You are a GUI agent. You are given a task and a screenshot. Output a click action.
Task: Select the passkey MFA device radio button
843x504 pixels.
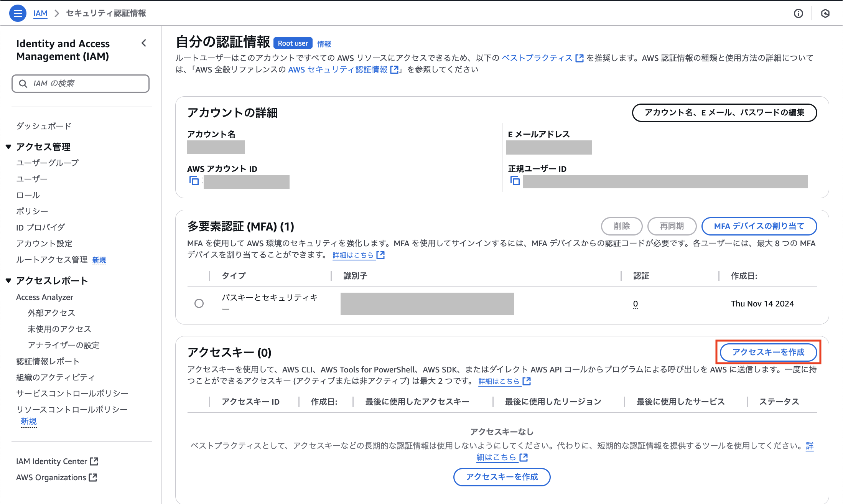pyautogui.click(x=199, y=303)
